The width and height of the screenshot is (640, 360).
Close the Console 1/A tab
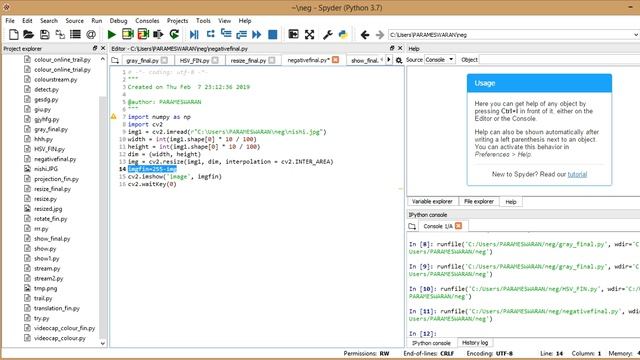[x=458, y=226]
